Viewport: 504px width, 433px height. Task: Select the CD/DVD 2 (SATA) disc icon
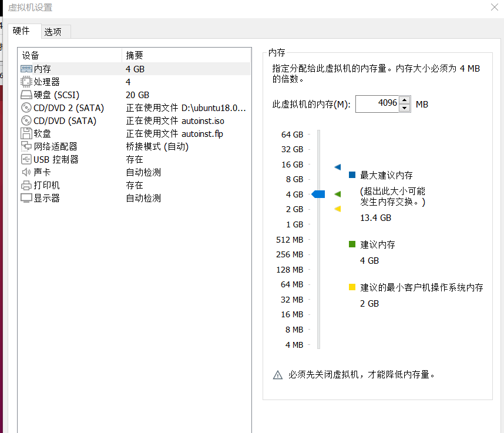(26, 108)
